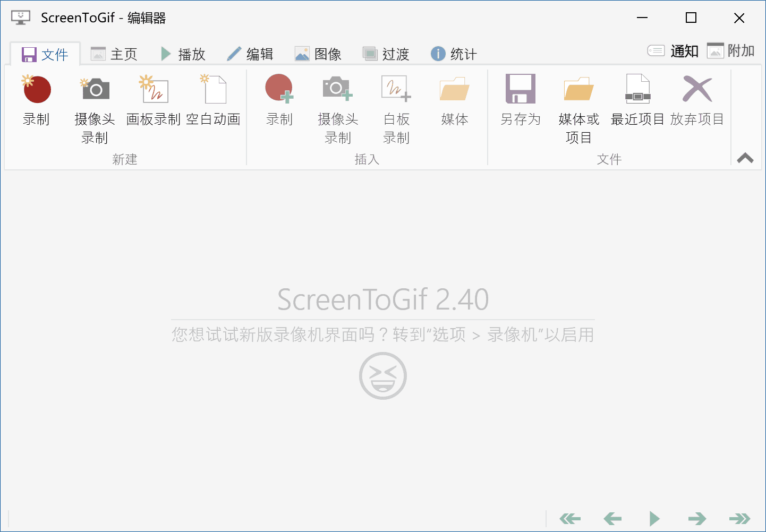The image size is (766, 532).
Task: Insert a webcam recording in 插入 group
Action: pos(338,109)
